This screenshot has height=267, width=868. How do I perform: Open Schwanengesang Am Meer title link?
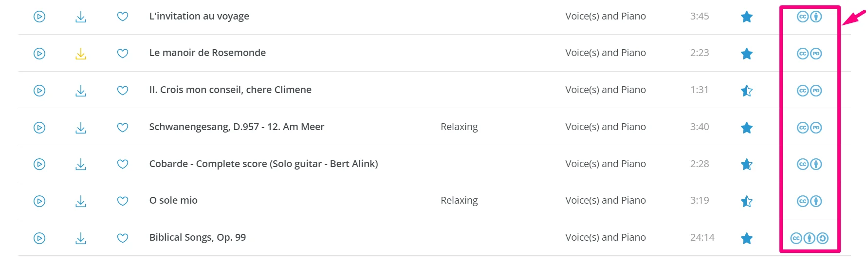237,127
